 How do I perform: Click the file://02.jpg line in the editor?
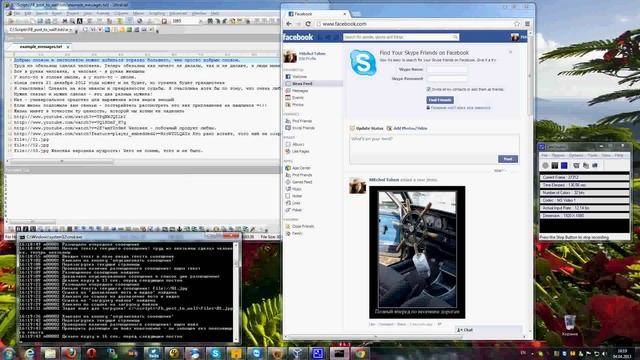[x=31, y=145]
